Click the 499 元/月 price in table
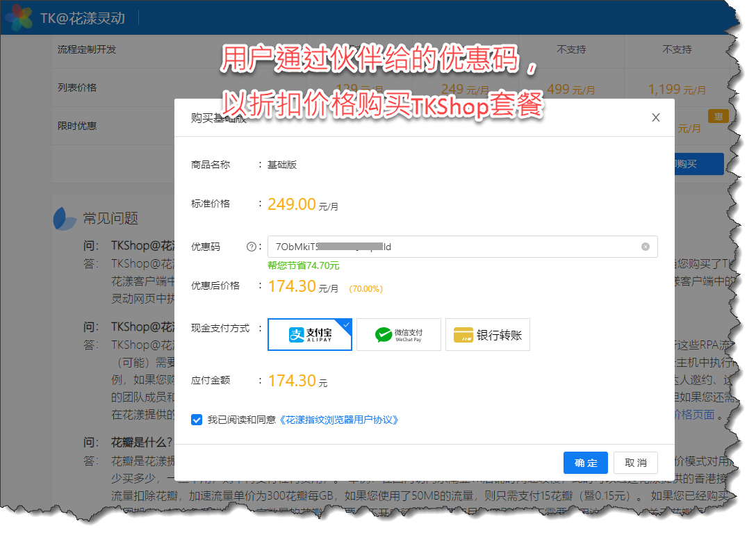The height and width of the screenshot is (535, 756). tap(571, 89)
